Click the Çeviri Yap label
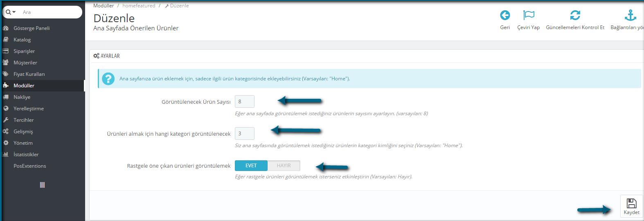This screenshot has height=221, width=644. (x=529, y=27)
